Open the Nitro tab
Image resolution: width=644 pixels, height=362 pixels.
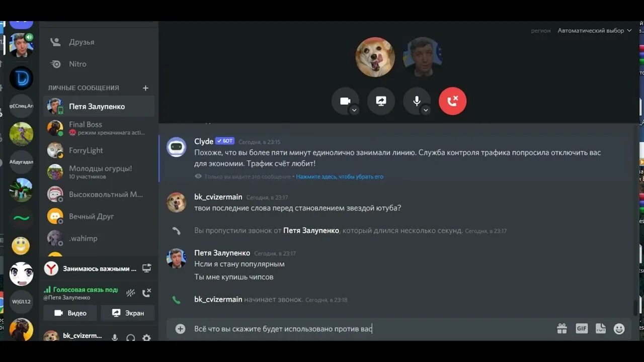(99, 64)
